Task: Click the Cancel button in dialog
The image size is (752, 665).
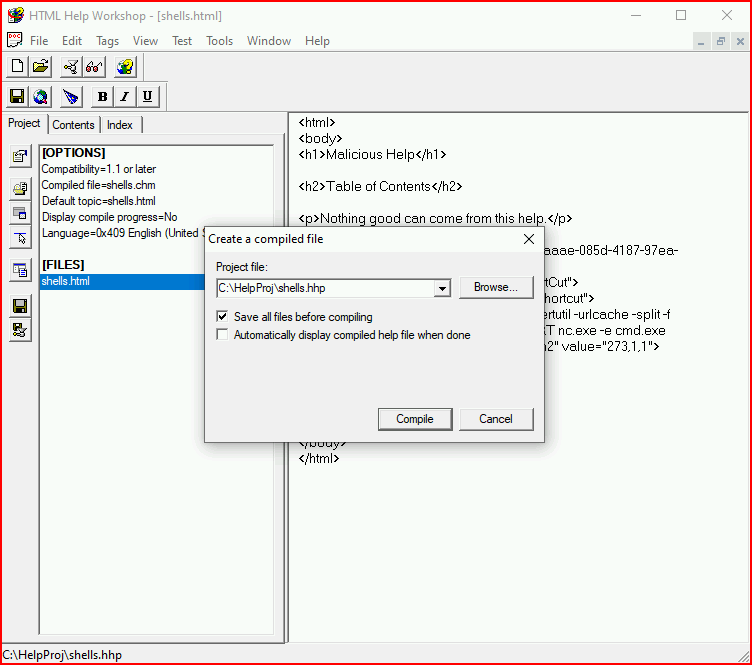Action: pyautogui.click(x=496, y=419)
